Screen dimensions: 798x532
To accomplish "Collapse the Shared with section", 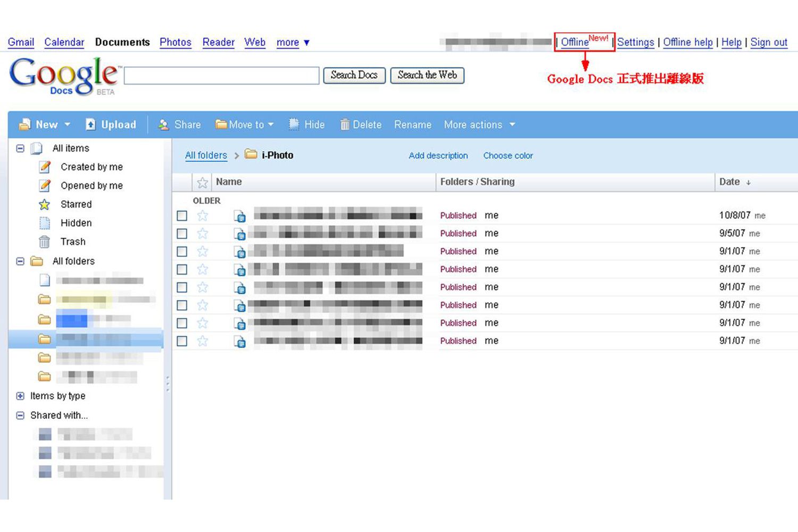I will coord(20,415).
